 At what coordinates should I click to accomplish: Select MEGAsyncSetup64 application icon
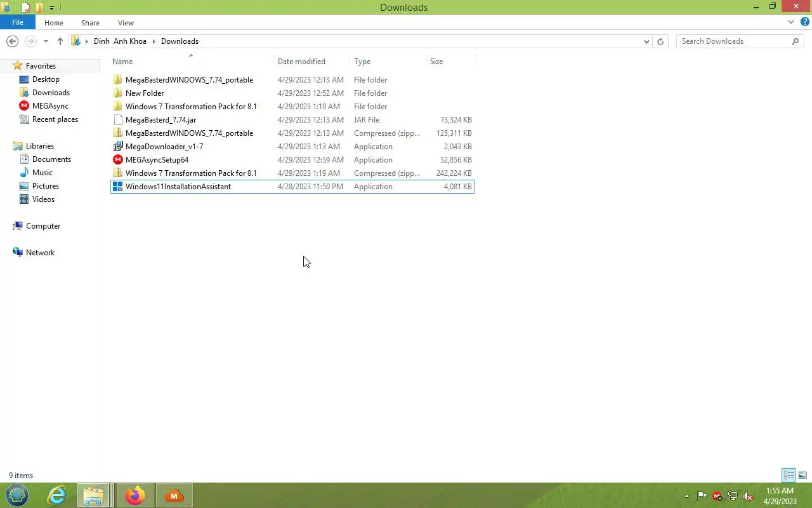(117, 160)
